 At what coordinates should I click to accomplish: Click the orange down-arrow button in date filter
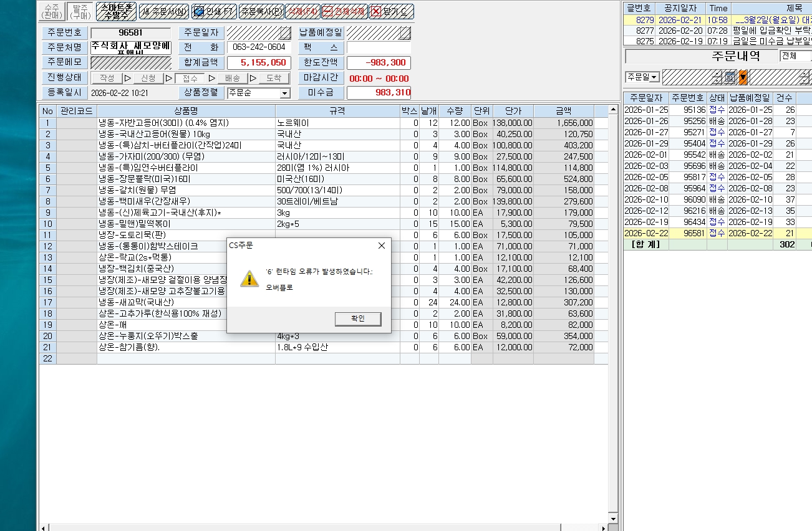(743, 77)
